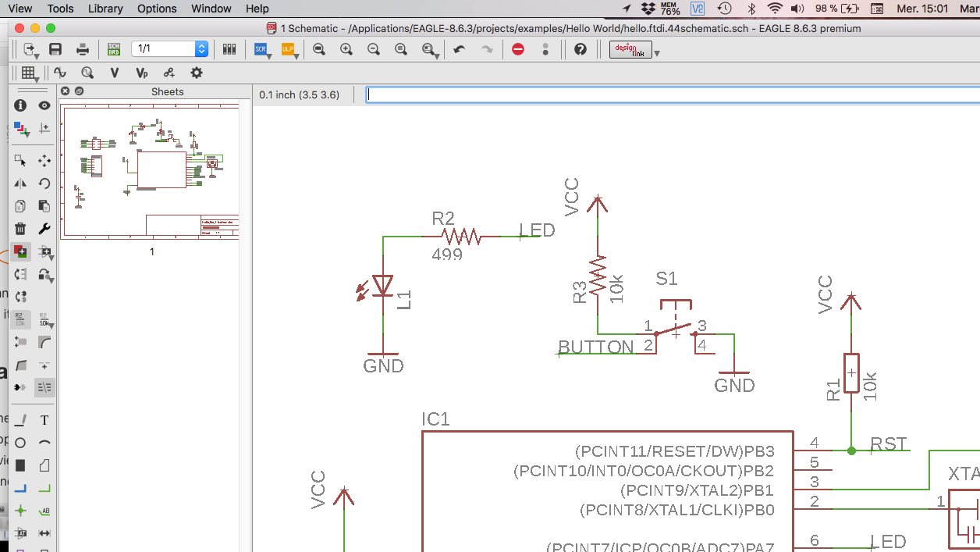This screenshot has width=980, height=552.
Task: Select the Dimension arrow tool
Action: (x=44, y=533)
